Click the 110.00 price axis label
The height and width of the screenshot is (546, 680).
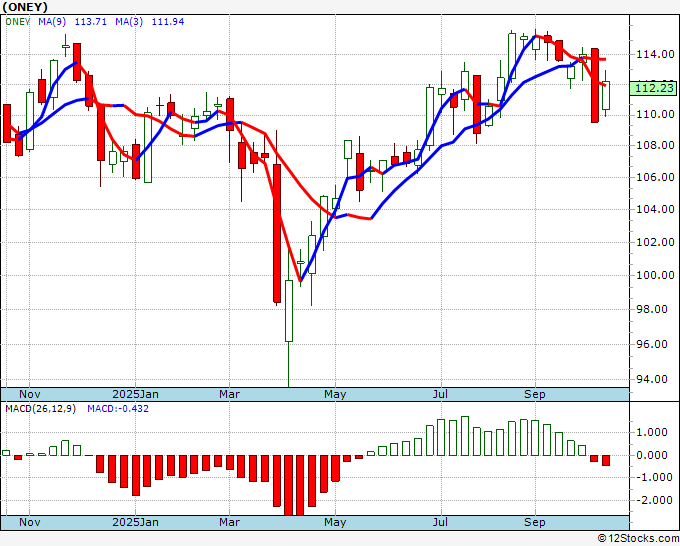[655, 114]
